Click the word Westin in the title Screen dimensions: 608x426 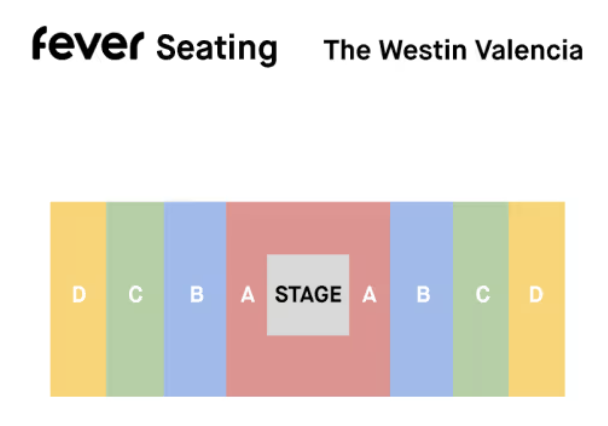tap(423, 50)
